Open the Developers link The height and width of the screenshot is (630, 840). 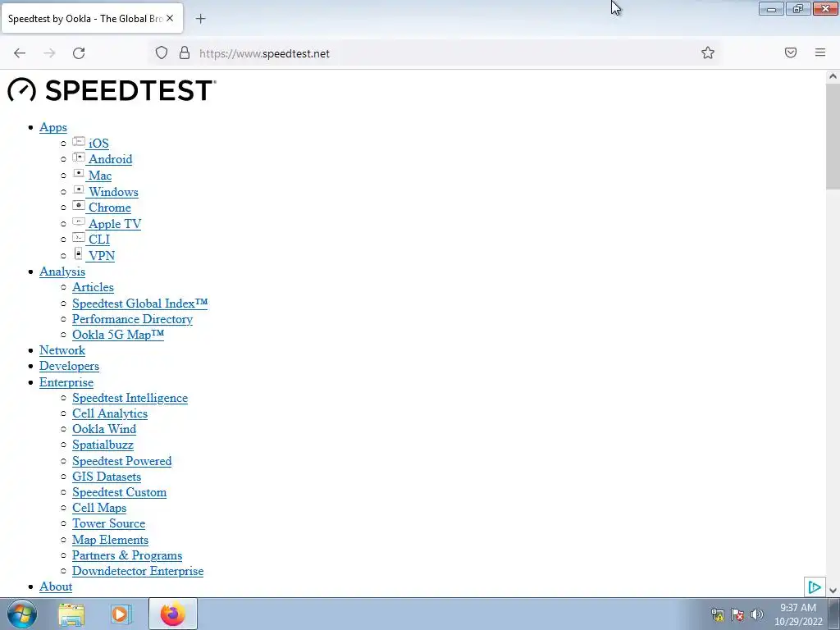[69, 366]
